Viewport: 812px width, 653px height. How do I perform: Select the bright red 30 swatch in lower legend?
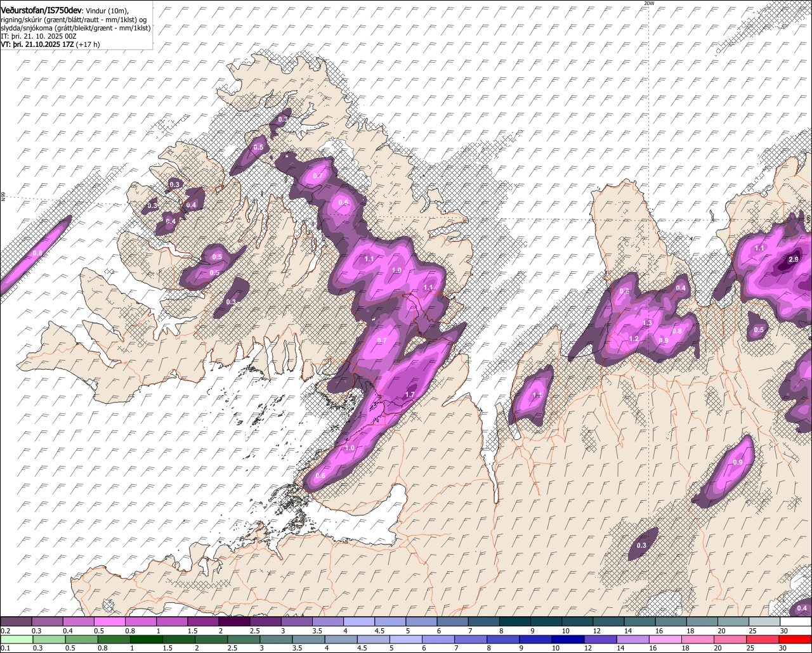coord(796,639)
